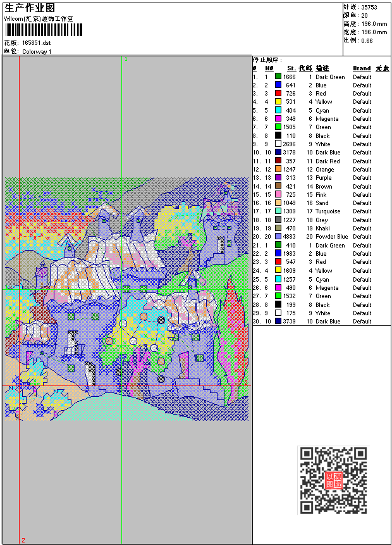This screenshot has width=392, height=545.
Task: Click the Dark Green swatch in row 21
Action: point(278,246)
